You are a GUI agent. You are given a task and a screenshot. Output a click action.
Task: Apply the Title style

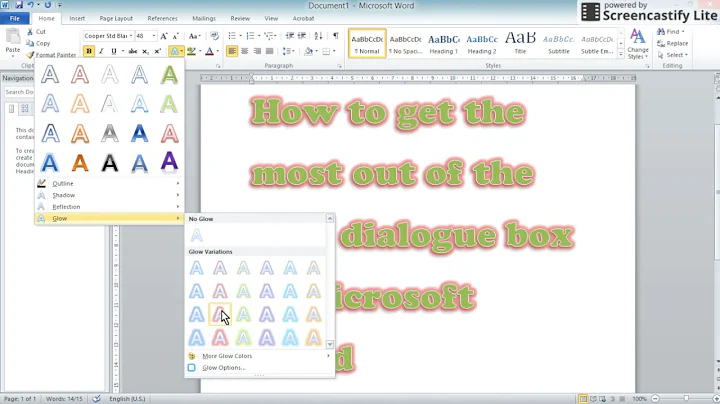click(x=520, y=44)
